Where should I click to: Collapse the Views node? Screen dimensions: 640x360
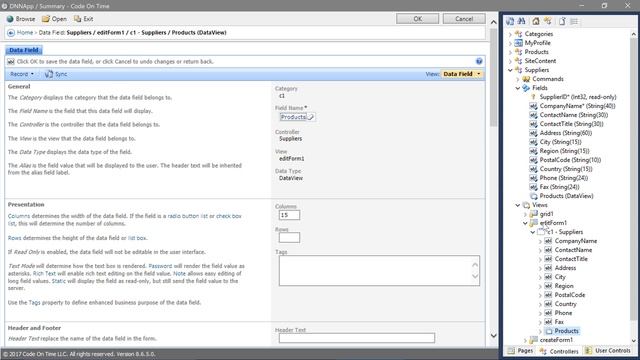click(518, 205)
